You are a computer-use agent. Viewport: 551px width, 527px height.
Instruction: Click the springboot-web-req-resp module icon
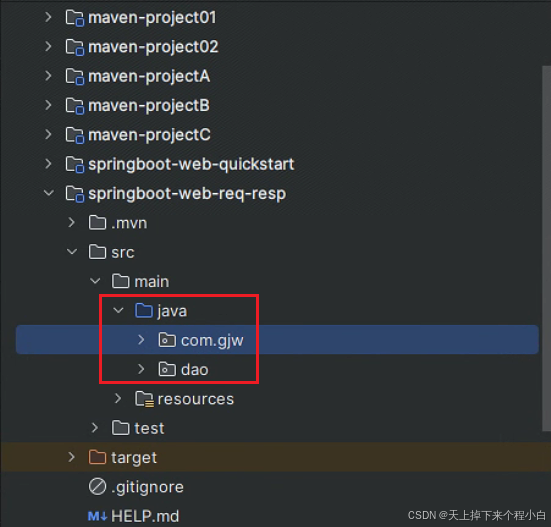click(x=75, y=194)
